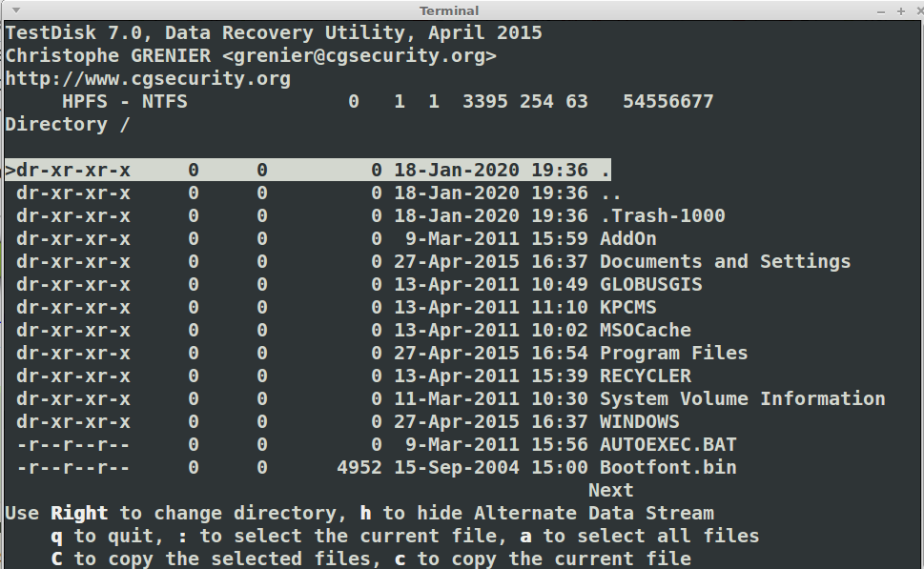Select the System Volume Information directory
Screen dimensions: 924x569
point(451,398)
